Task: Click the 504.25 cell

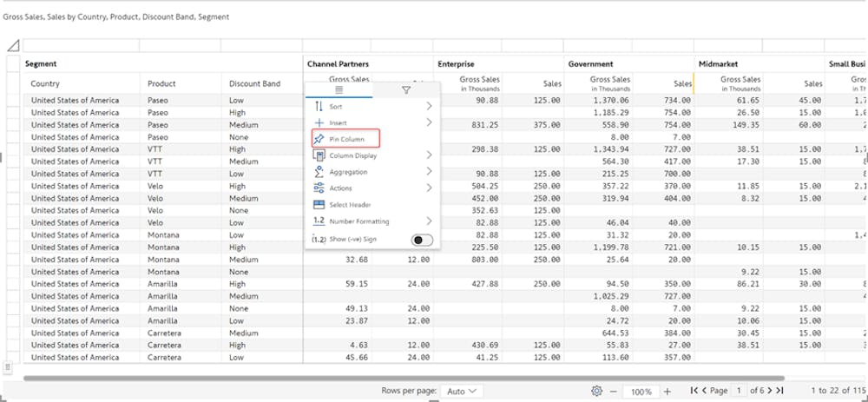Action: 483,186
